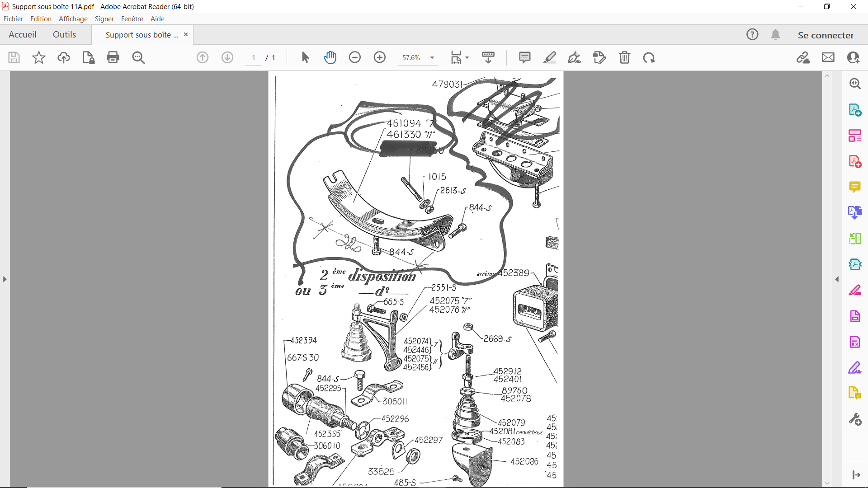This screenshot has width=868, height=488.
Task: Zoom out with minus button
Action: (x=355, y=57)
